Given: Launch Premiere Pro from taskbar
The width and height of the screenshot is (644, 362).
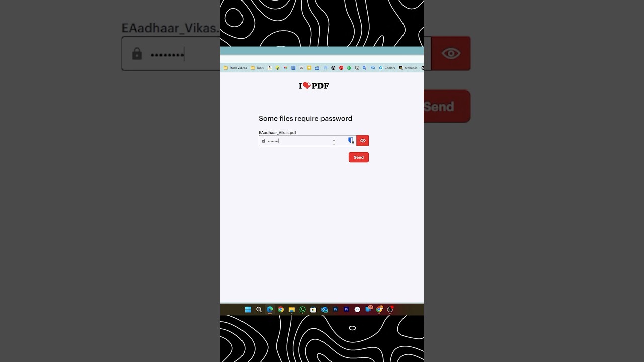Looking at the screenshot, I should tap(346, 310).
